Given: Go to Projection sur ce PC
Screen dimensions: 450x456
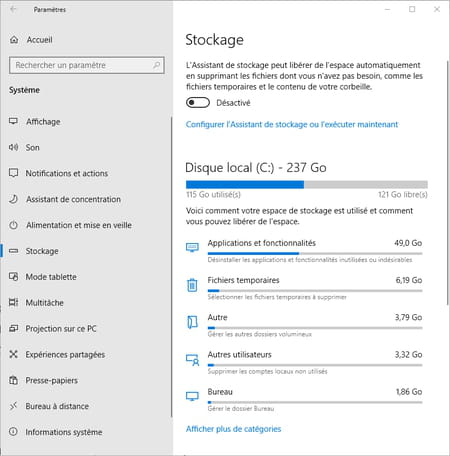Looking at the screenshot, I should [x=61, y=329].
